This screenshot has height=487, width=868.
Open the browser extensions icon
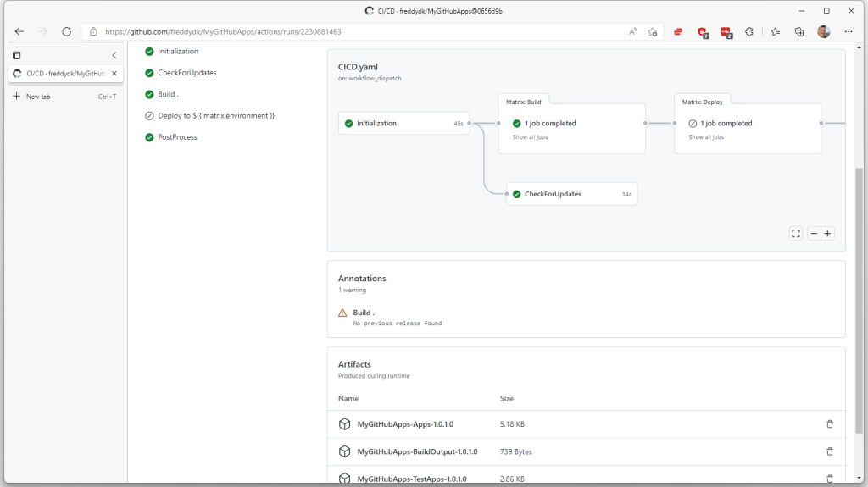click(749, 31)
